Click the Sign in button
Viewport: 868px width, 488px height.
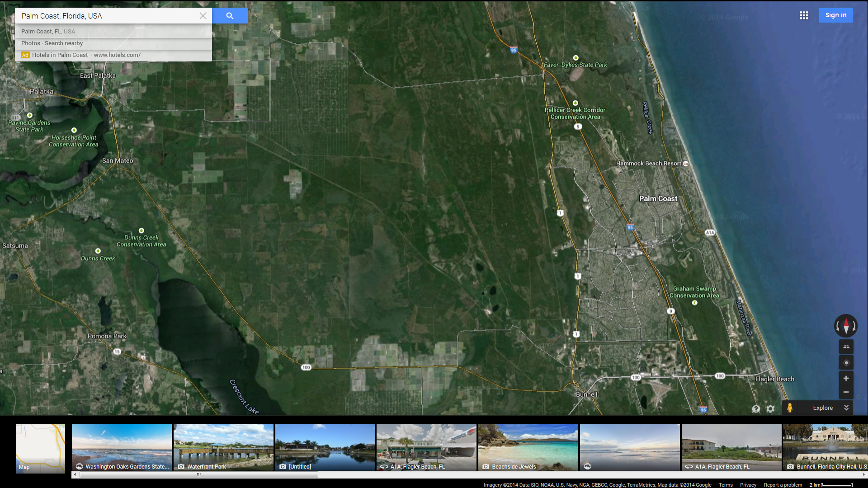click(835, 15)
